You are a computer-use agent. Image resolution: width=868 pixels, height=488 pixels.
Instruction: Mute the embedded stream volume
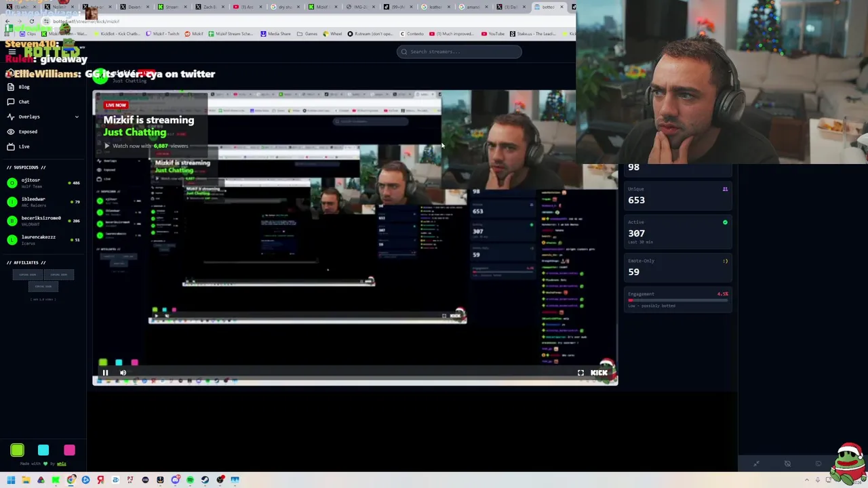[123, 373]
